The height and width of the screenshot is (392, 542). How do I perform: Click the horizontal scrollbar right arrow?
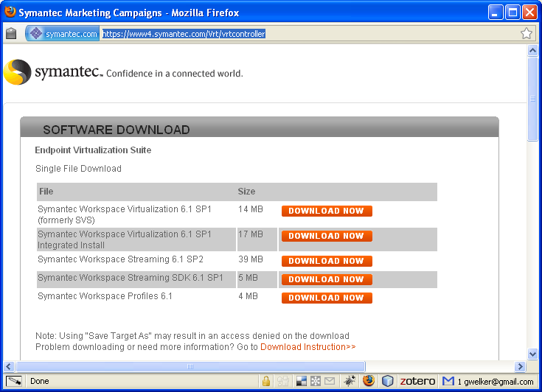click(x=520, y=366)
